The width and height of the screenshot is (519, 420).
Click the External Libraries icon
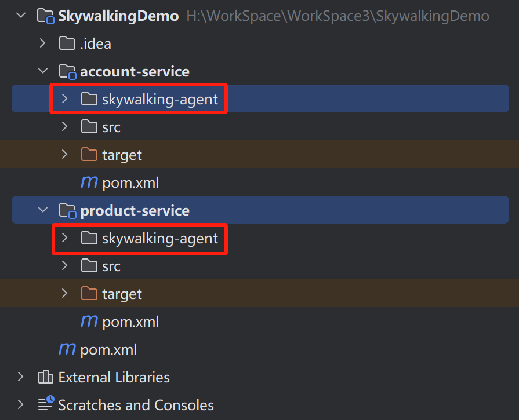(45, 377)
